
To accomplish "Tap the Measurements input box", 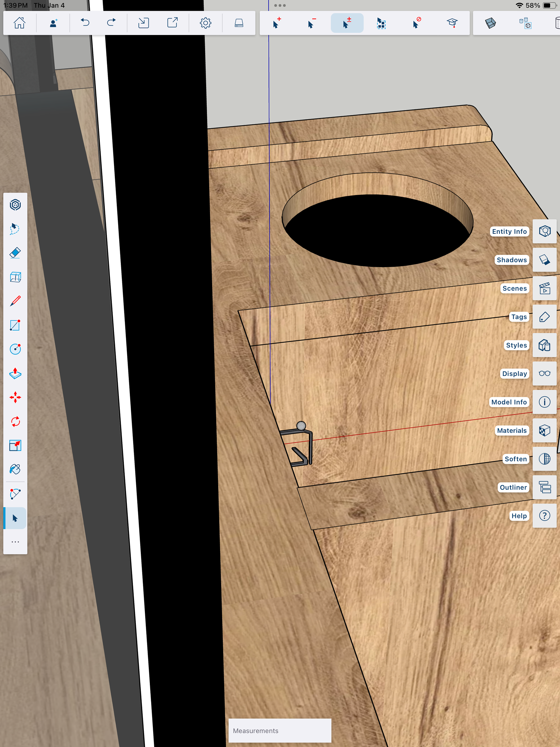I will tap(280, 730).
